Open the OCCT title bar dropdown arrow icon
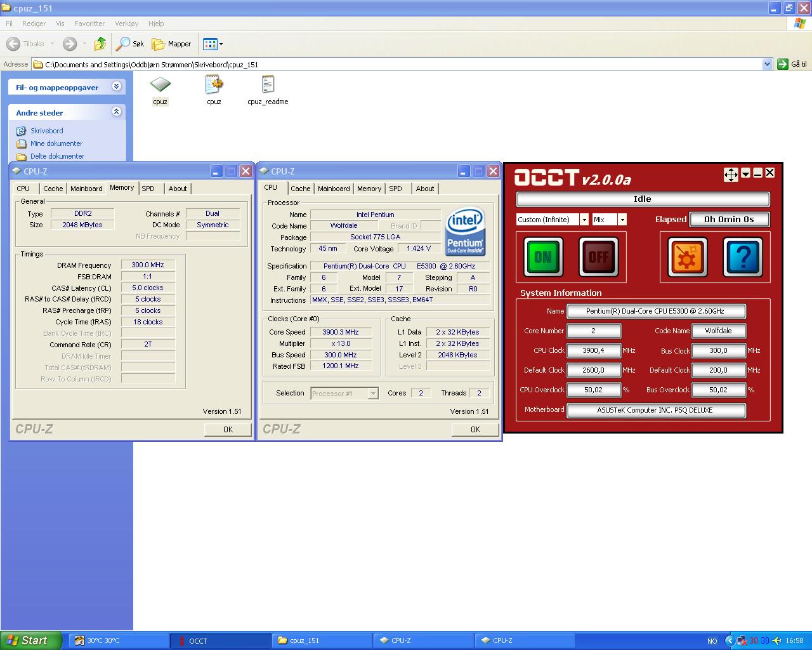Screen dimensions: 812x650 tap(746, 173)
